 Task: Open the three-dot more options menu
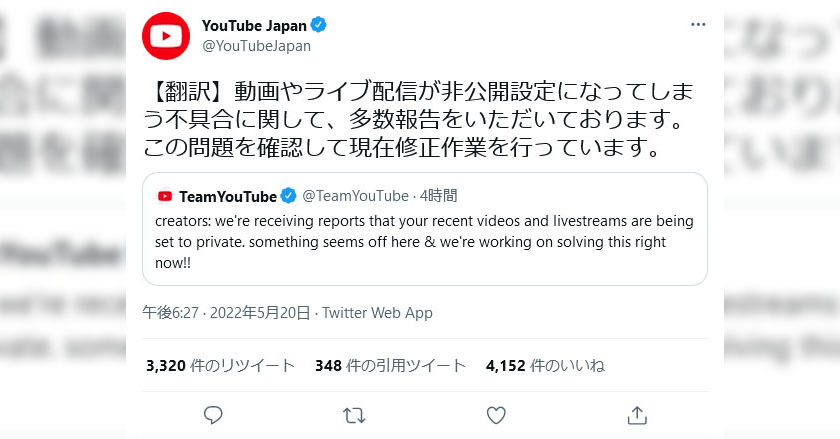696,24
